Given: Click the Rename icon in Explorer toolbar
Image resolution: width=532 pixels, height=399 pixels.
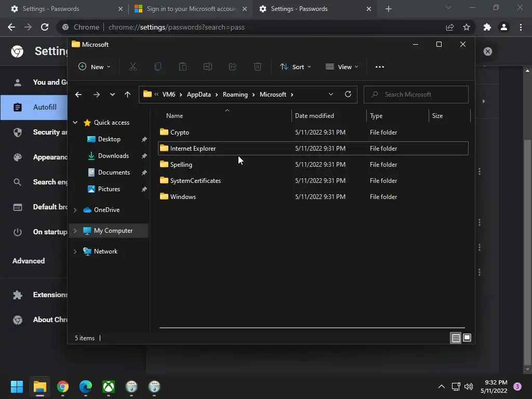Looking at the screenshot, I should 208,67.
